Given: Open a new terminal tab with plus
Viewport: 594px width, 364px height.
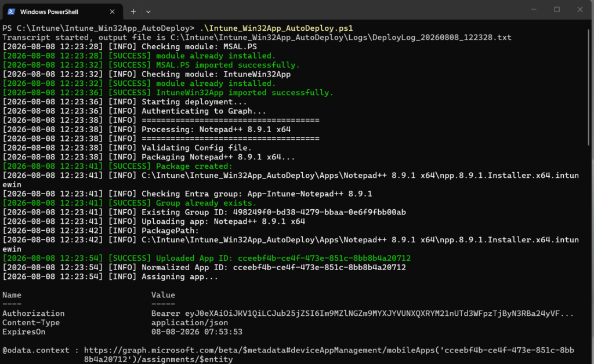Looking at the screenshot, I should pyautogui.click(x=133, y=12).
